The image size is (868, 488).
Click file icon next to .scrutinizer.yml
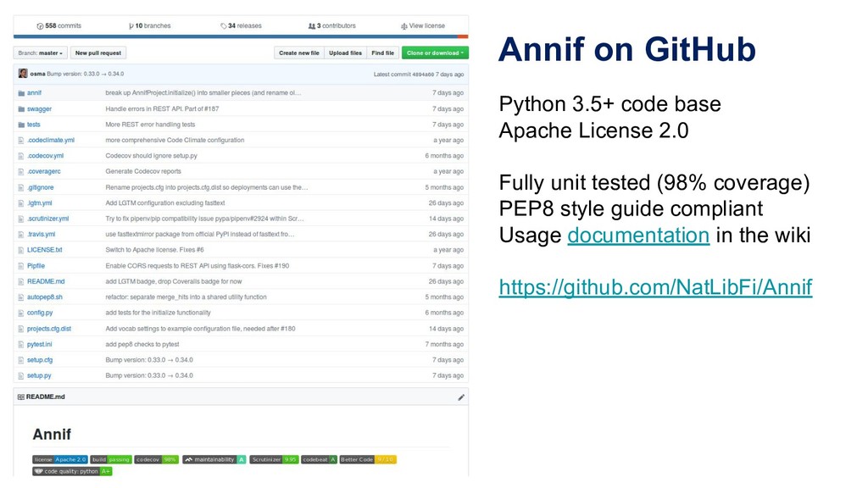(x=21, y=219)
